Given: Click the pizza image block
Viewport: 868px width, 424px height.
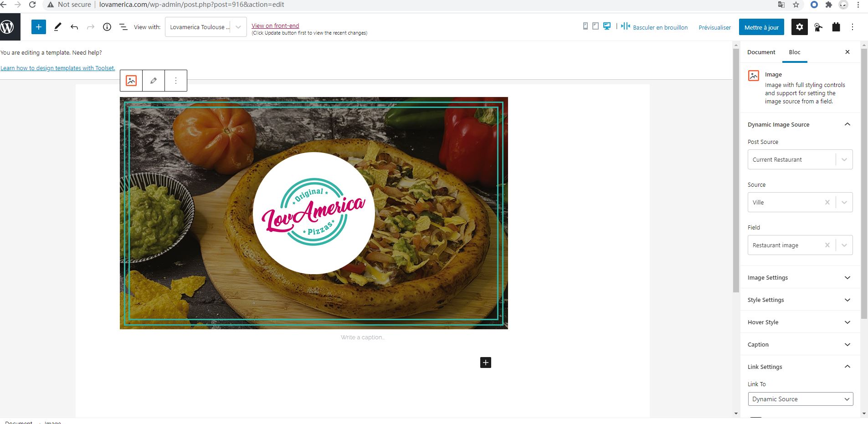Looking at the screenshot, I should 314,213.
